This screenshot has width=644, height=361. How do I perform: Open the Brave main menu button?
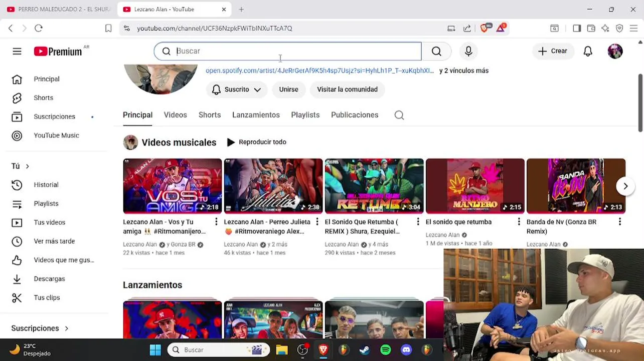click(634, 29)
